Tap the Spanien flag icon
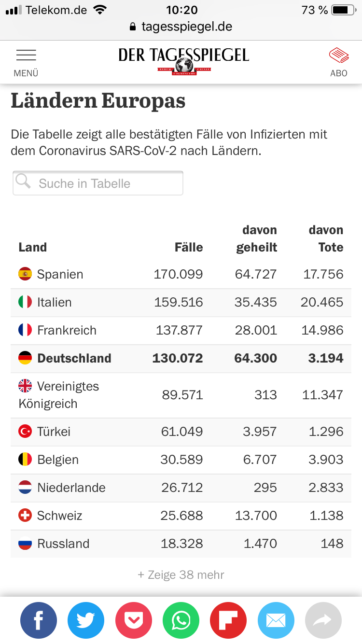The height and width of the screenshot is (644, 362). 25,274
